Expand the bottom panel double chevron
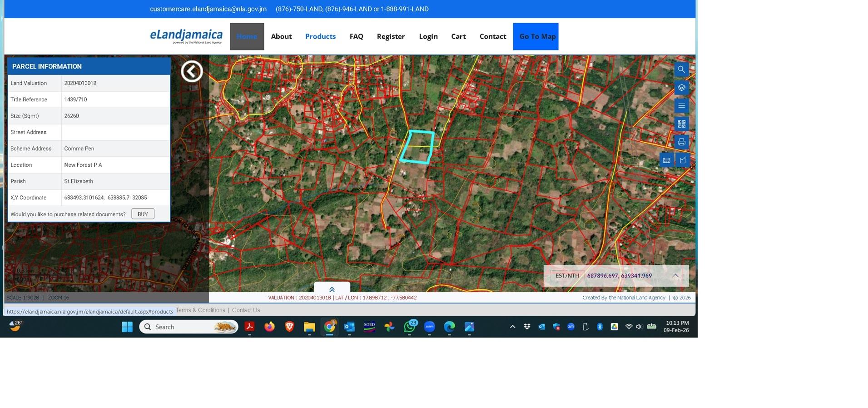 click(332, 289)
